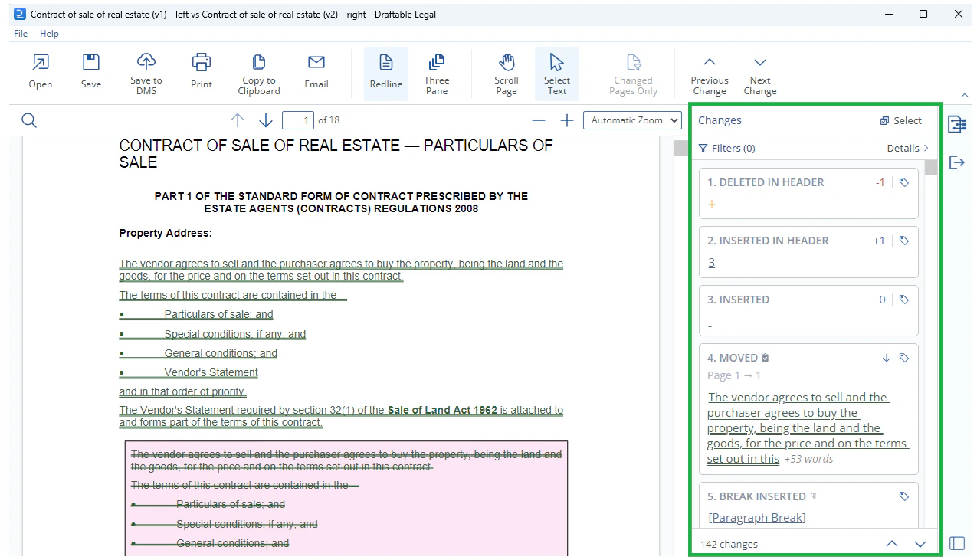Activate Select Text mode
The height and width of the screenshot is (560, 977).
tap(557, 74)
